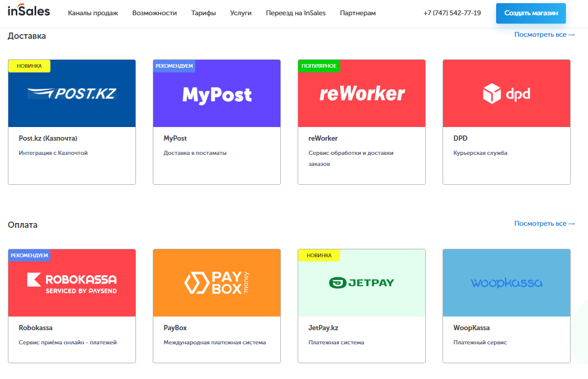Click the Robokassa logo banner
This screenshot has height=379, width=588.
pyautogui.click(x=72, y=283)
